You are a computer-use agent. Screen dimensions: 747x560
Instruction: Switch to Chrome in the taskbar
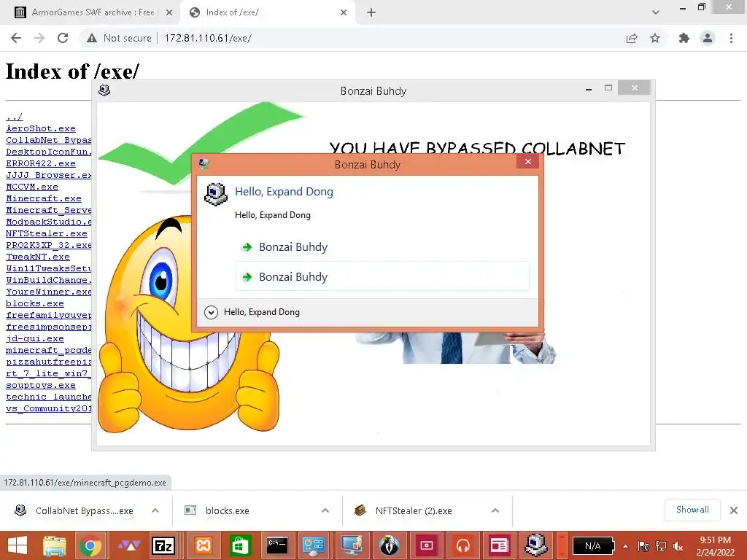90,545
